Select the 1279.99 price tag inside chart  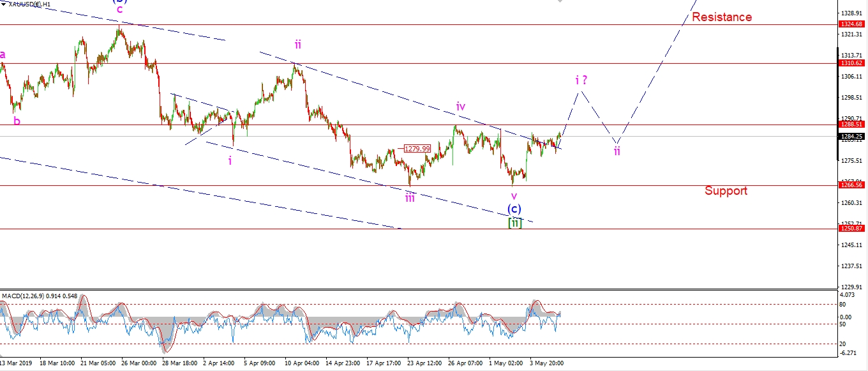click(417, 149)
